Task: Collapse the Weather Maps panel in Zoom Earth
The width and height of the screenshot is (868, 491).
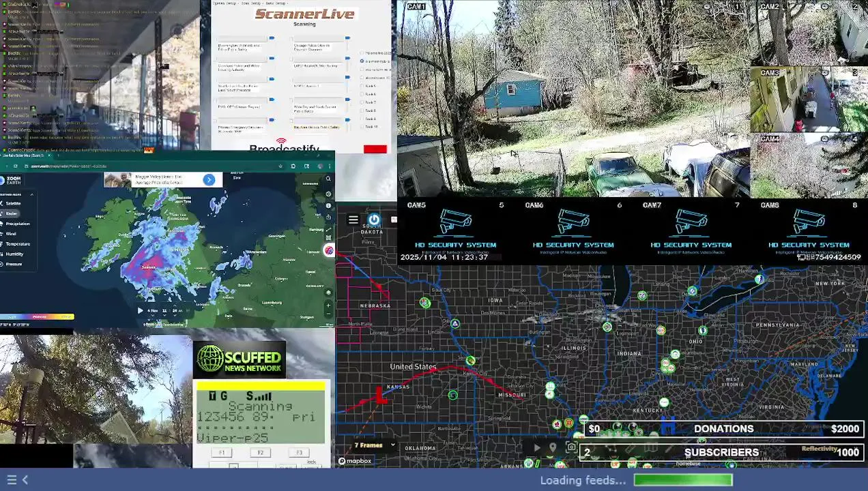Action: coord(31,194)
